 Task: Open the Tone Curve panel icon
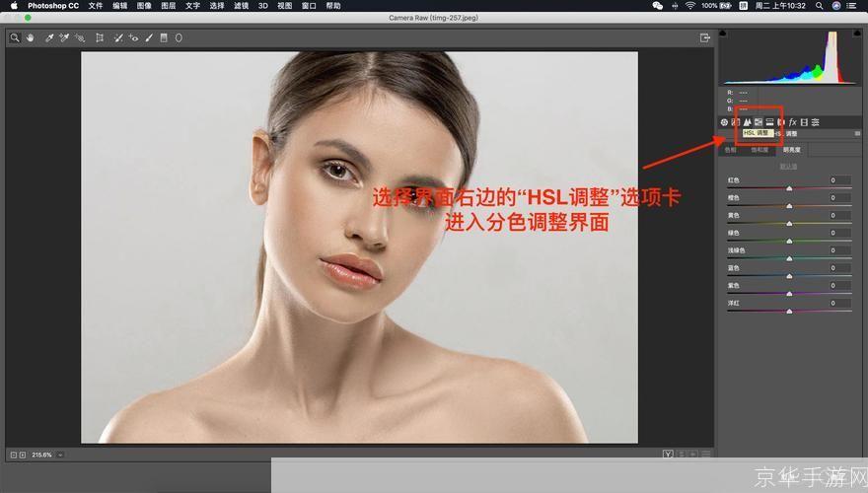[736, 122]
